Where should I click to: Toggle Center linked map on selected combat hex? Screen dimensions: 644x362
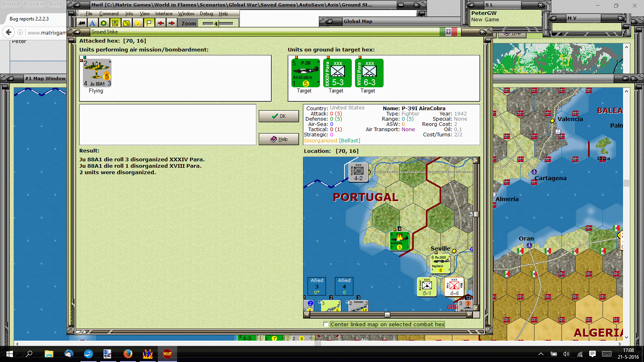tap(326, 324)
